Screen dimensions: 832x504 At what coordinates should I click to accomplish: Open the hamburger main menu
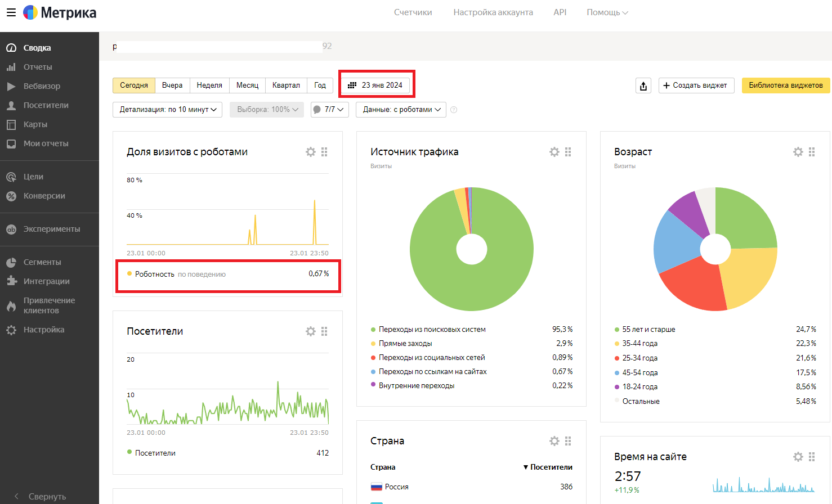click(x=11, y=12)
